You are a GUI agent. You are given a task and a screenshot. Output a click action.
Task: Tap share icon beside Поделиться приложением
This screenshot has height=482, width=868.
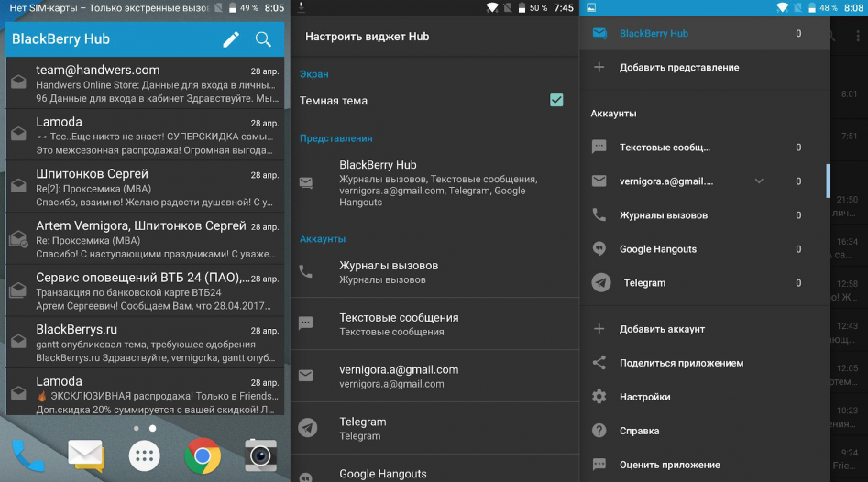(x=599, y=363)
